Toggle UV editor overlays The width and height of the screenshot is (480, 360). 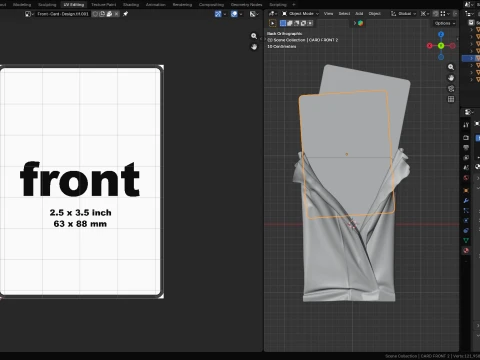coord(234,14)
